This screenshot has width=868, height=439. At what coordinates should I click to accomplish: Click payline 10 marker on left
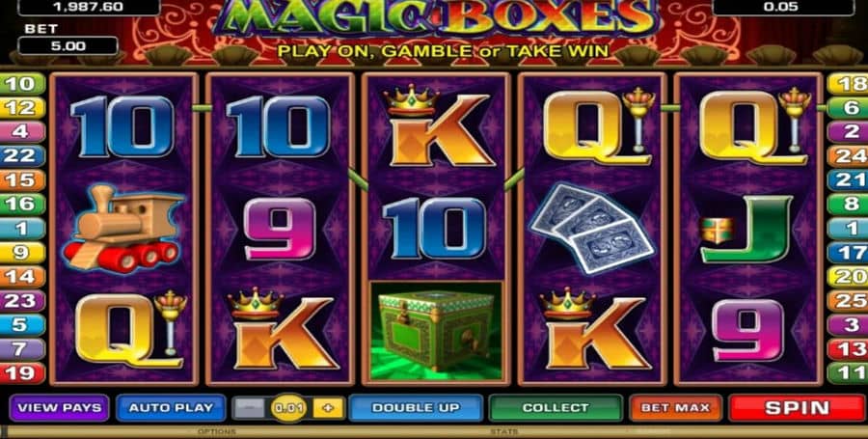pyautogui.click(x=21, y=84)
